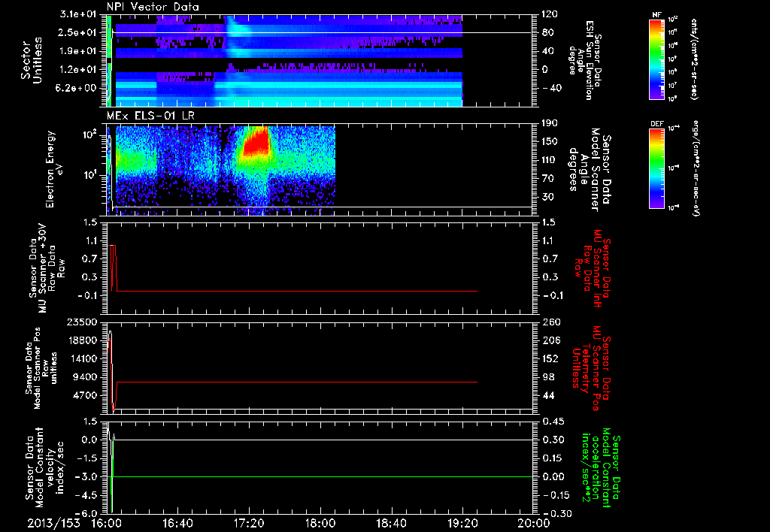The height and width of the screenshot is (532, 770).
Task: Select the "NPI Vector Data" panel title
Action: (x=153, y=7)
